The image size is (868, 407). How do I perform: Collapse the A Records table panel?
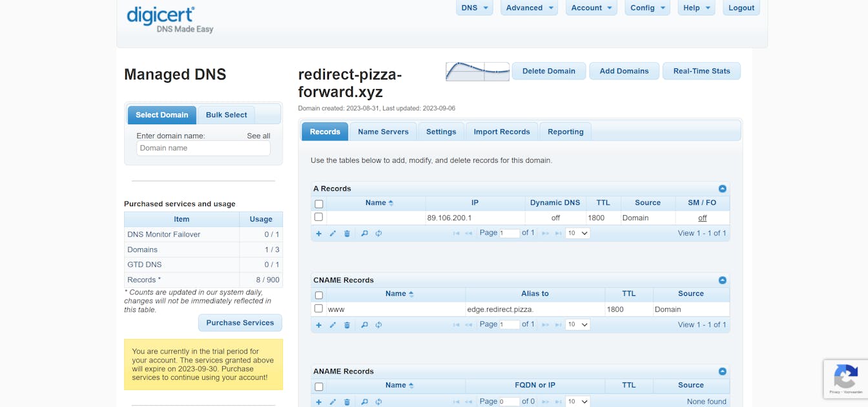tap(722, 189)
